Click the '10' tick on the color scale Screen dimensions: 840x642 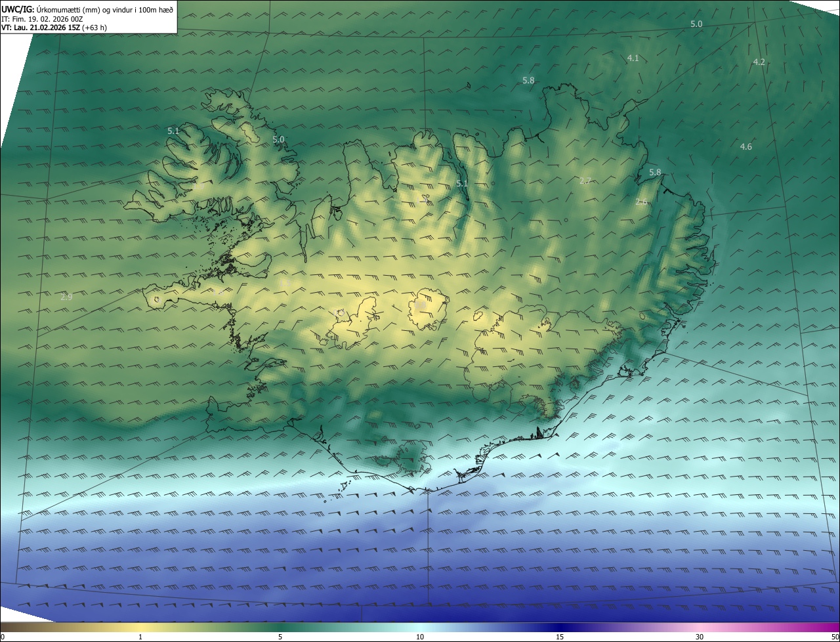click(420, 637)
